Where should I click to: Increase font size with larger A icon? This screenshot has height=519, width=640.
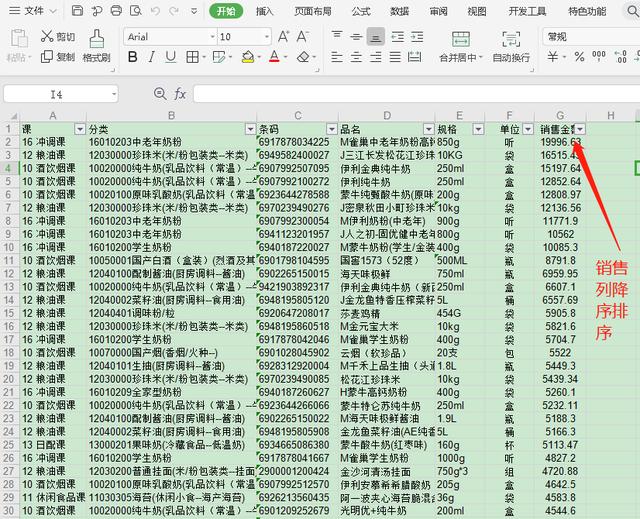[x=283, y=37]
